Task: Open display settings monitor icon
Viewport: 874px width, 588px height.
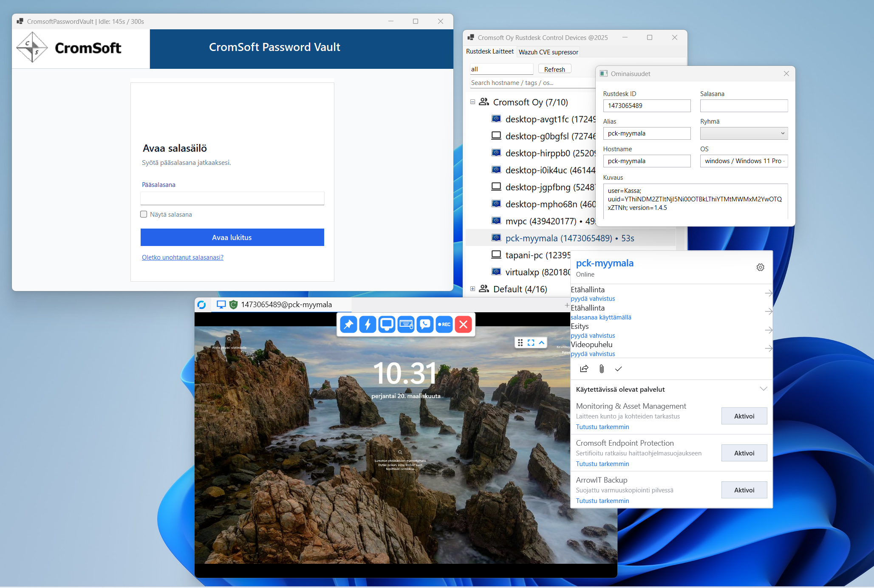Action: click(387, 325)
